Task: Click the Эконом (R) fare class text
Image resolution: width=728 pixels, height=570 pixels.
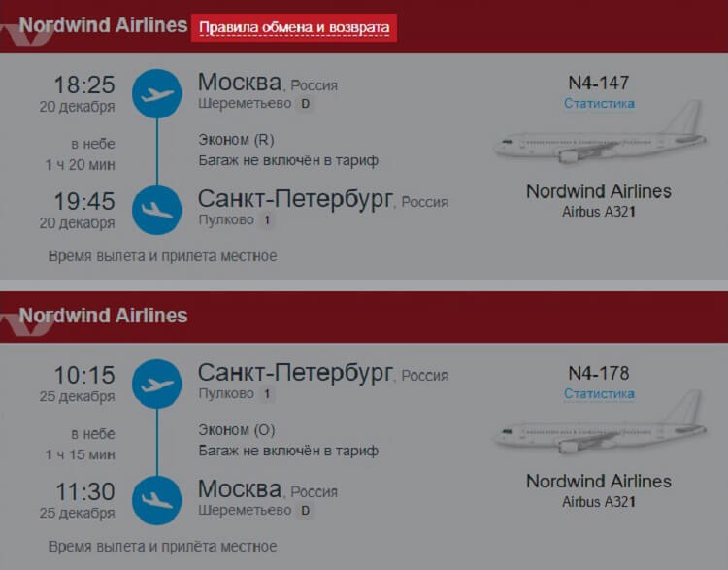Action: point(236,140)
